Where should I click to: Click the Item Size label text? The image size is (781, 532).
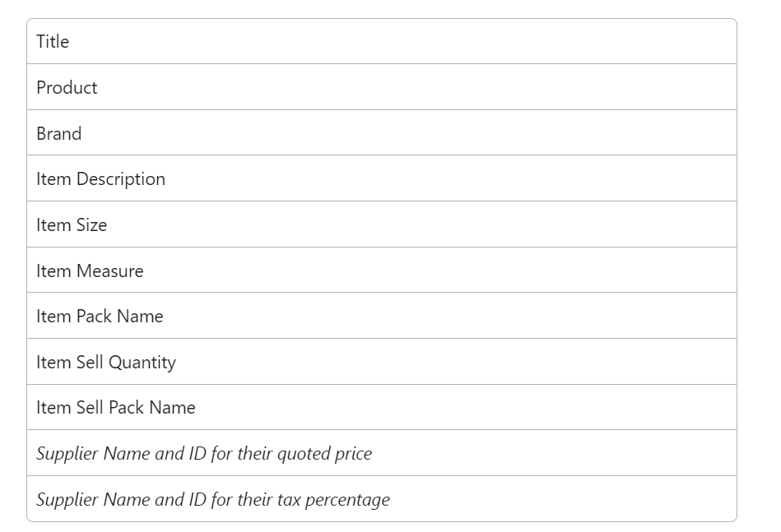coord(72,225)
